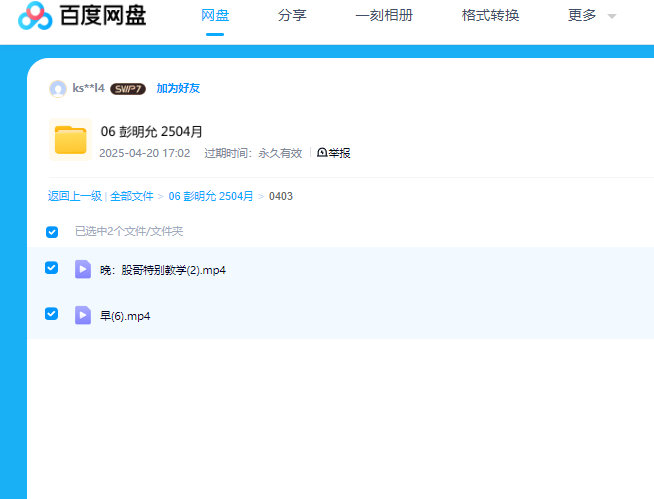654x499 pixels.
Task: Uncheck the 早(6).mp4 checkbox
Action: pos(52,314)
